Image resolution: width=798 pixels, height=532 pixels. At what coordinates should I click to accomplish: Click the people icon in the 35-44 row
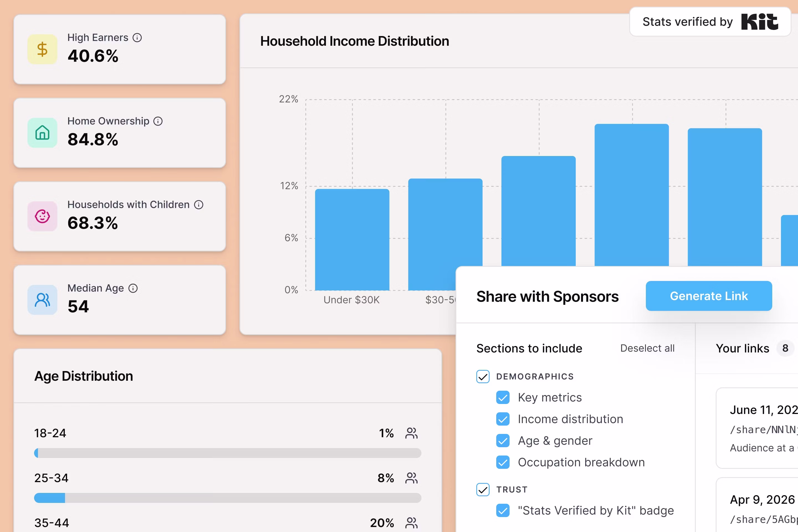tap(411, 523)
